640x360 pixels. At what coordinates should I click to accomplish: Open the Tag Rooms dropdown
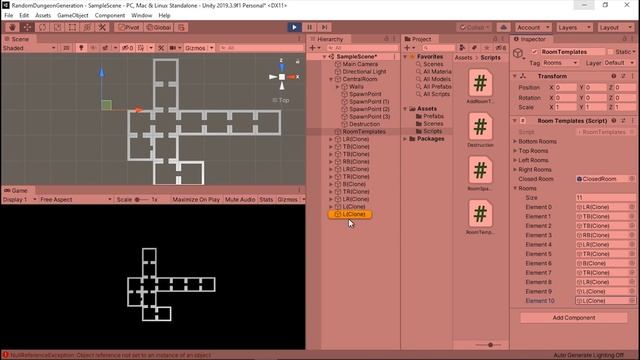560,63
